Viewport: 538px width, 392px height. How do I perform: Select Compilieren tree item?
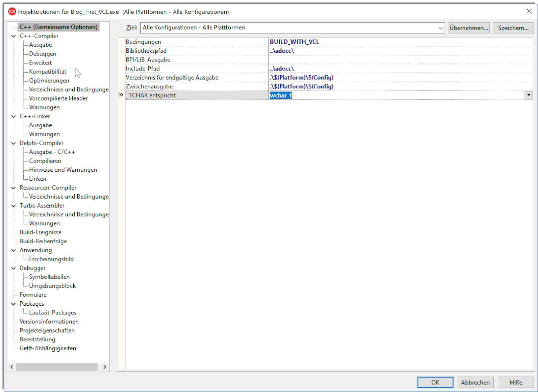coord(45,161)
